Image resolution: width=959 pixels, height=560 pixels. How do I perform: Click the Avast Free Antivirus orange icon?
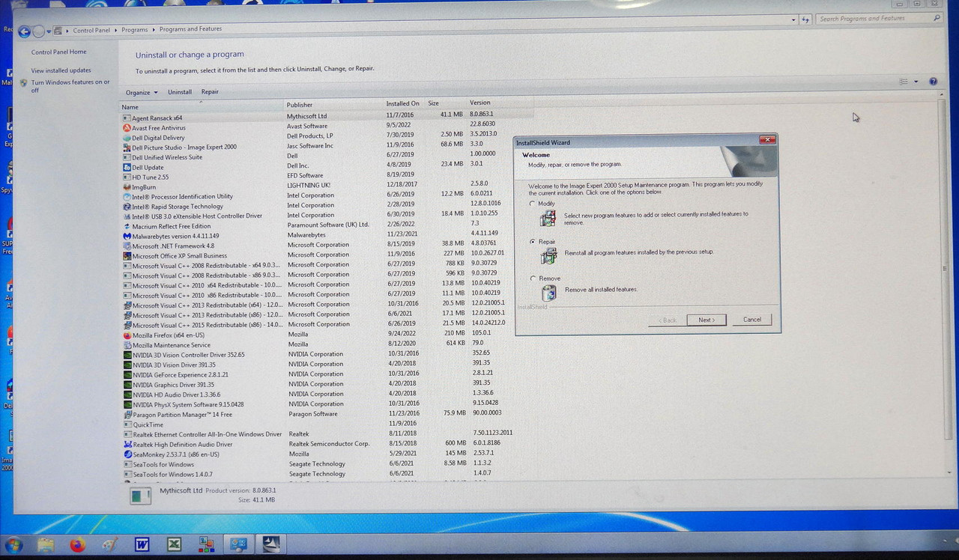(127, 128)
